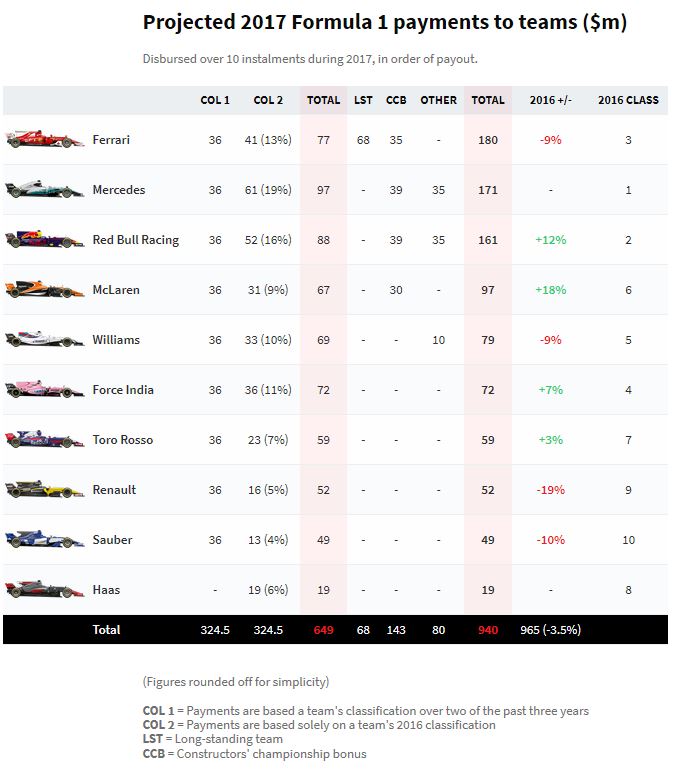This screenshot has width=694, height=771.
Task: Select the Red Bull Racing car icon
Action: (45, 240)
